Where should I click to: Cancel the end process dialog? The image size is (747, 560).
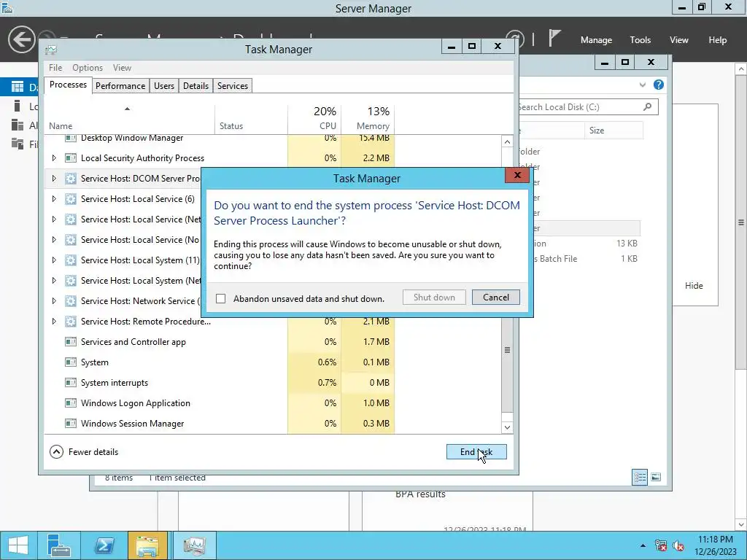[x=495, y=297]
